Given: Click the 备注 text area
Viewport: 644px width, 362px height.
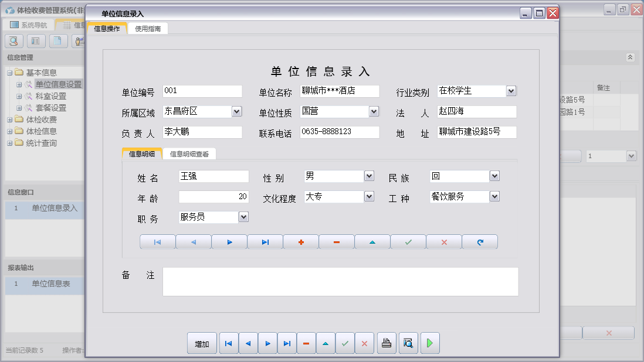Looking at the screenshot, I should tap(340, 282).
